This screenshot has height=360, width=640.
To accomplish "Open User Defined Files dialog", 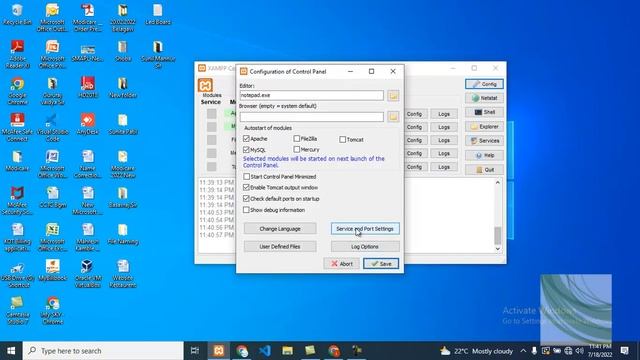I will click(280, 247).
